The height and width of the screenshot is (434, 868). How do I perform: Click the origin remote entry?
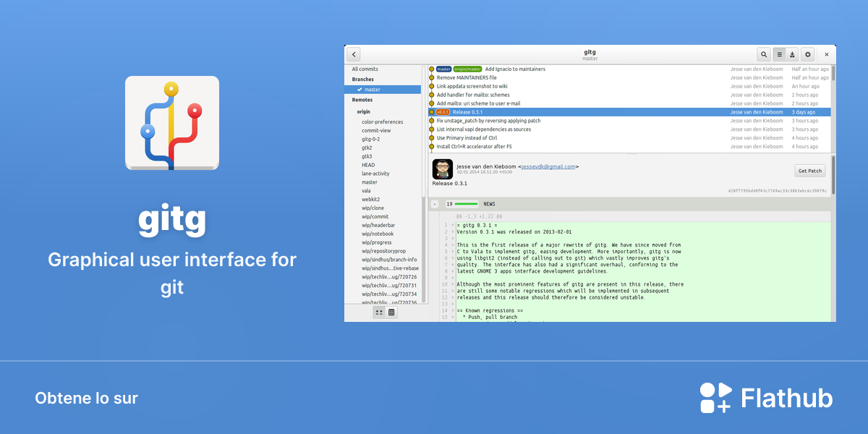point(363,112)
